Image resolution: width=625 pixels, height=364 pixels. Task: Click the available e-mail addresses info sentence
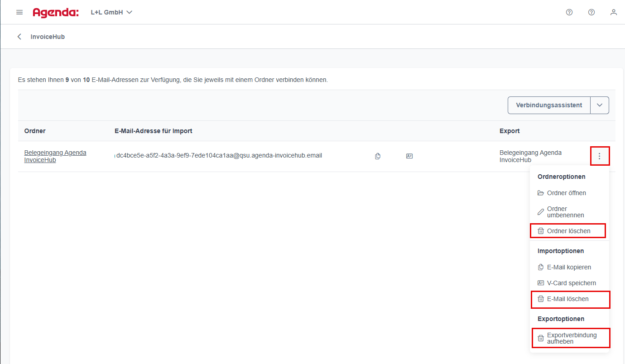[173, 80]
